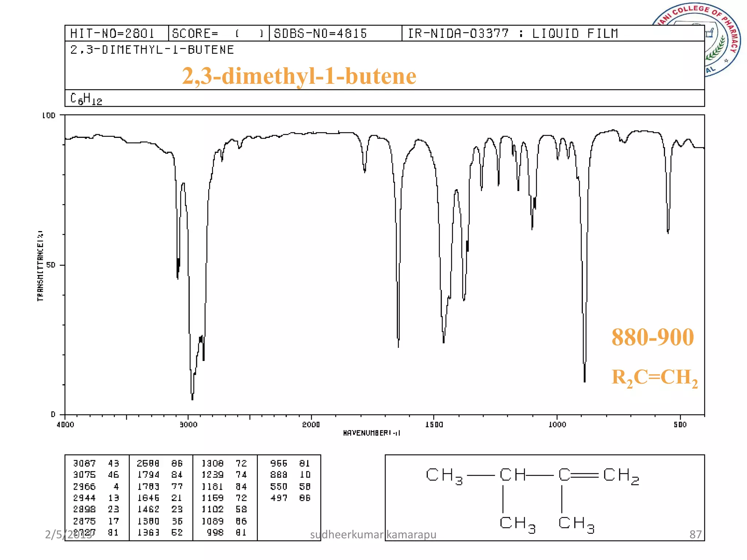The width and height of the screenshot is (747, 560).
Task: Click the 1000 wavenumber axis tick label
Action: 557,424
